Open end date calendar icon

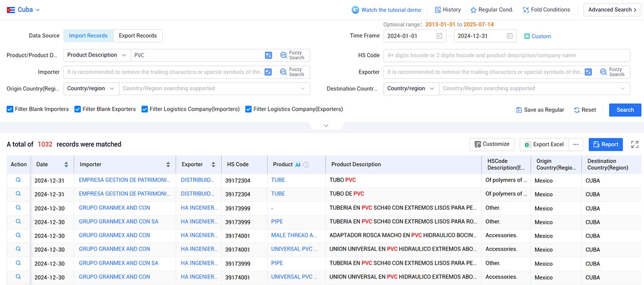pyautogui.click(x=510, y=36)
